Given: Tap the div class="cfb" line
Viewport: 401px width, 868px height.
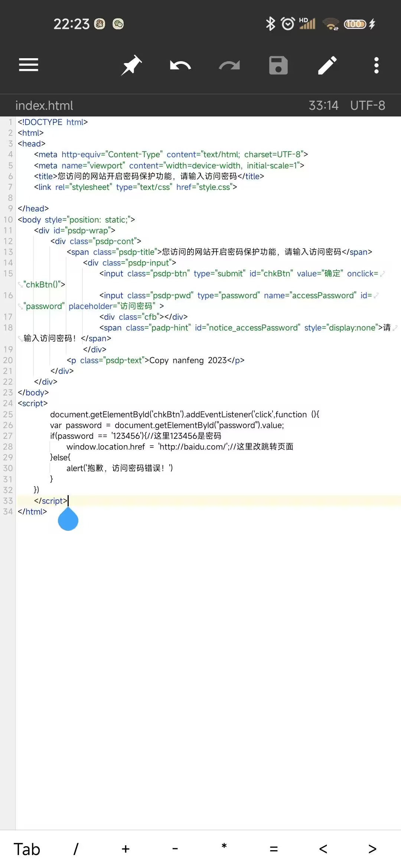Looking at the screenshot, I should [x=143, y=317].
